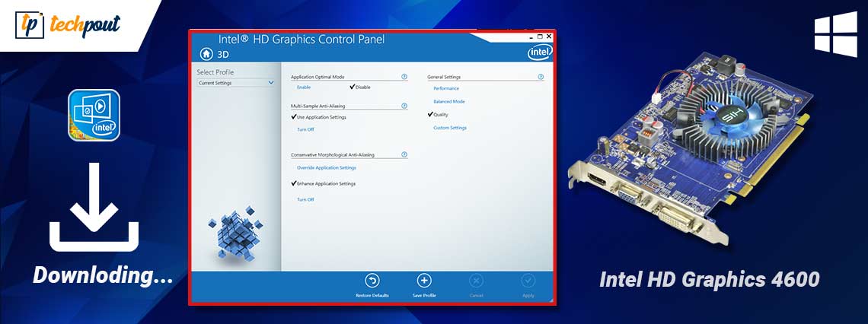The image size is (868, 324).
Task: Click the Intel graphics app icon
Action: (94, 114)
